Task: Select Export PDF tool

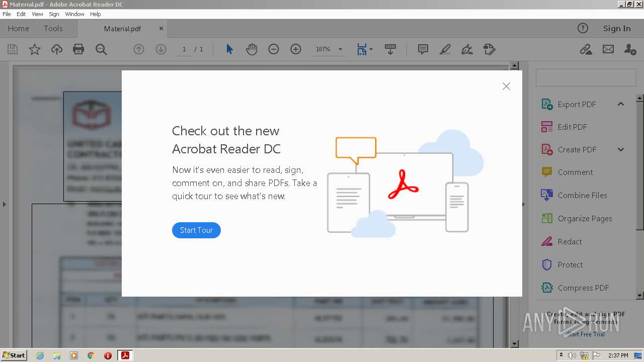Action: tap(577, 104)
